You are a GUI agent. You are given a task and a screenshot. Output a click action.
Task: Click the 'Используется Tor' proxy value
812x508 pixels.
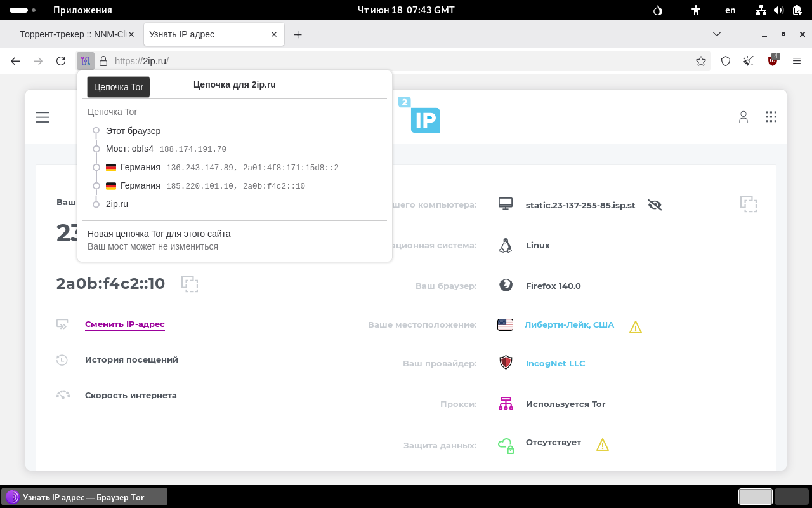pyautogui.click(x=566, y=404)
